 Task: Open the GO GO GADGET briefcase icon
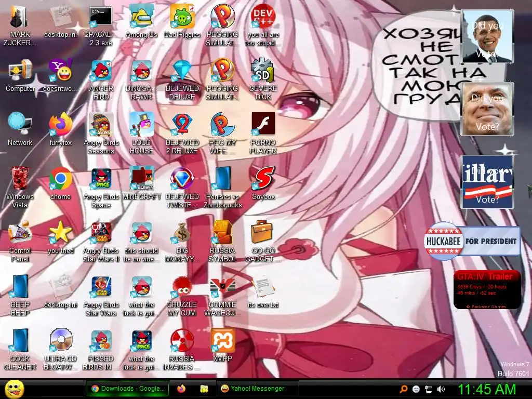pyautogui.click(x=263, y=242)
